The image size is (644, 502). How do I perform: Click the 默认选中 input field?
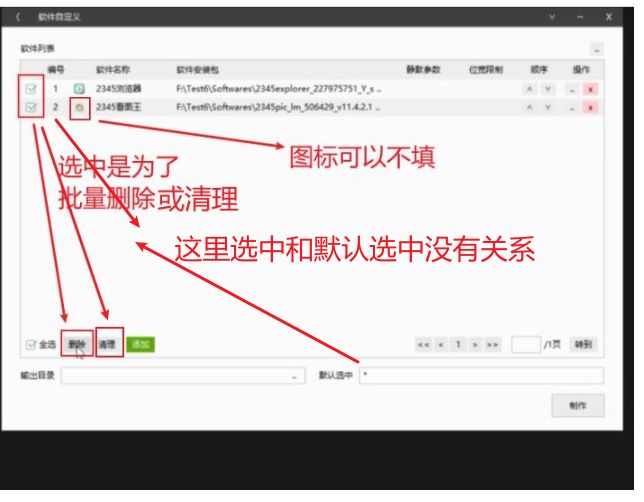480,376
